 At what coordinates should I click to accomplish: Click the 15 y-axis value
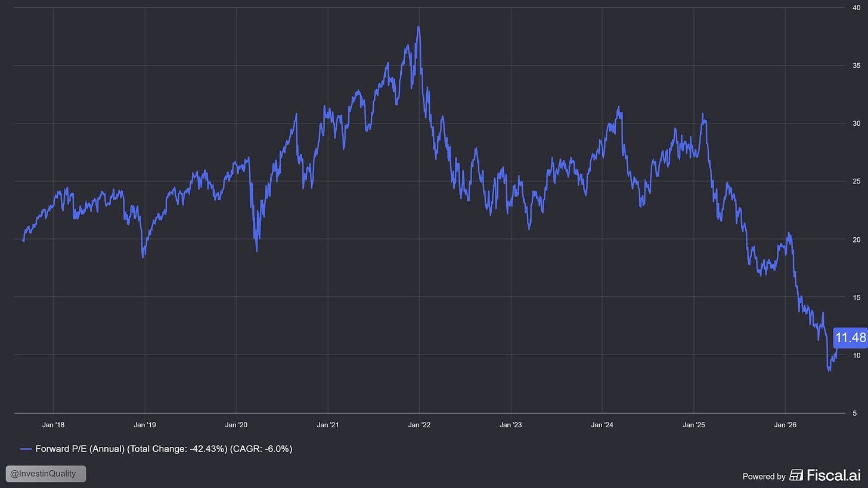(x=855, y=297)
